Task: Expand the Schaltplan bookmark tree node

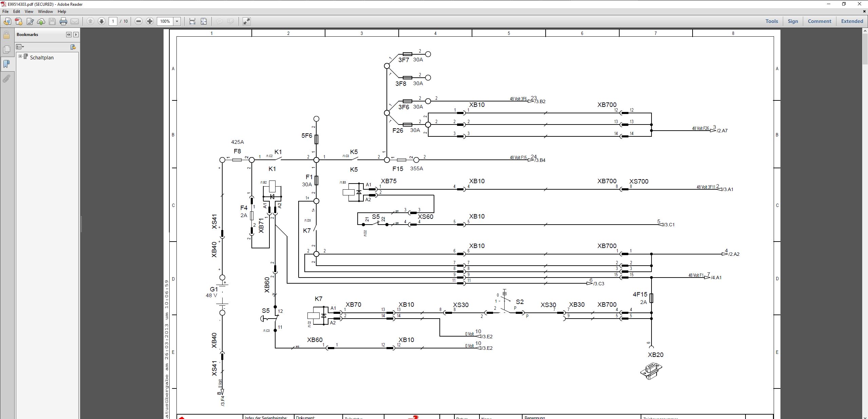Action: (x=20, y=56)
